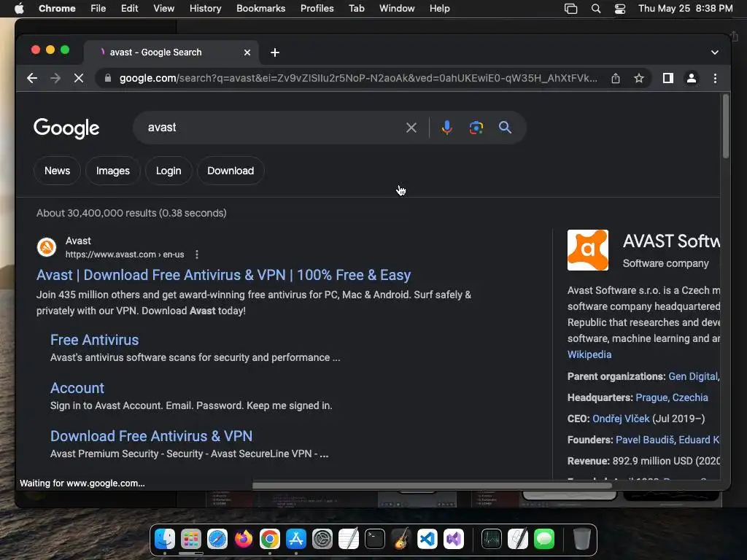Open more options for Avast result
This screenshot has height=560, width=747.
coord(197,254)
